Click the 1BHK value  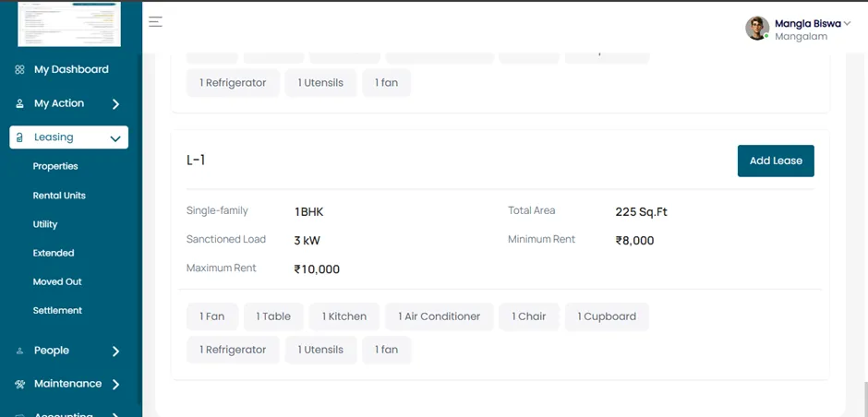click(x=309, y=212)
